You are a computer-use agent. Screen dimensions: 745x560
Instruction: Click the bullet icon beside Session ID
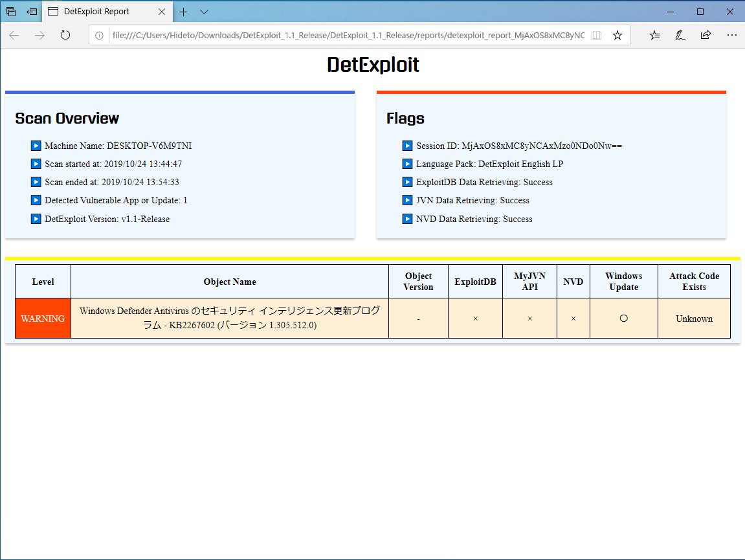pyautogui.click(x=407, y=146)
